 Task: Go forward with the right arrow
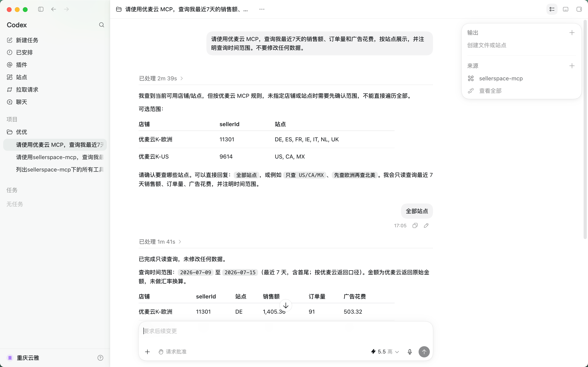(x=67, y=9)
